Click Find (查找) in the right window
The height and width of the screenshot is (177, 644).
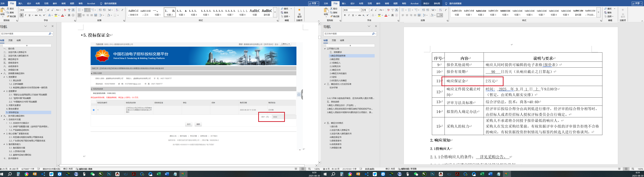[x=608, y=9]
